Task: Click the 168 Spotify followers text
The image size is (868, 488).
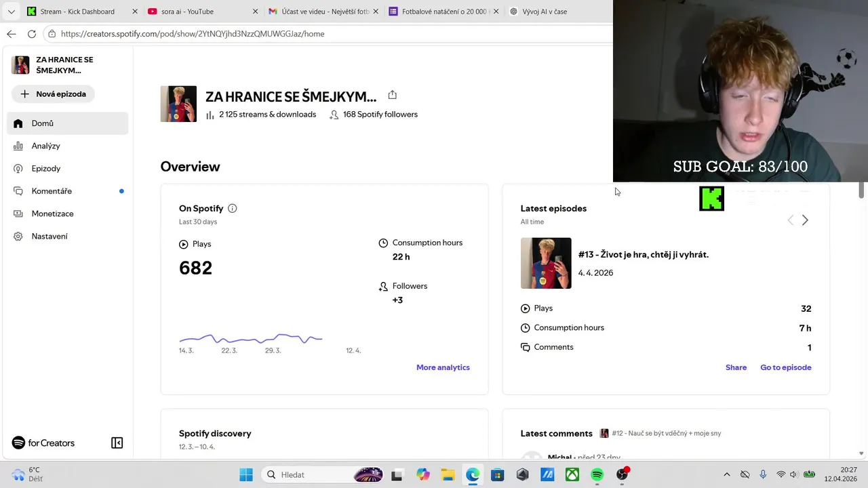Action: tap(380, 115)
